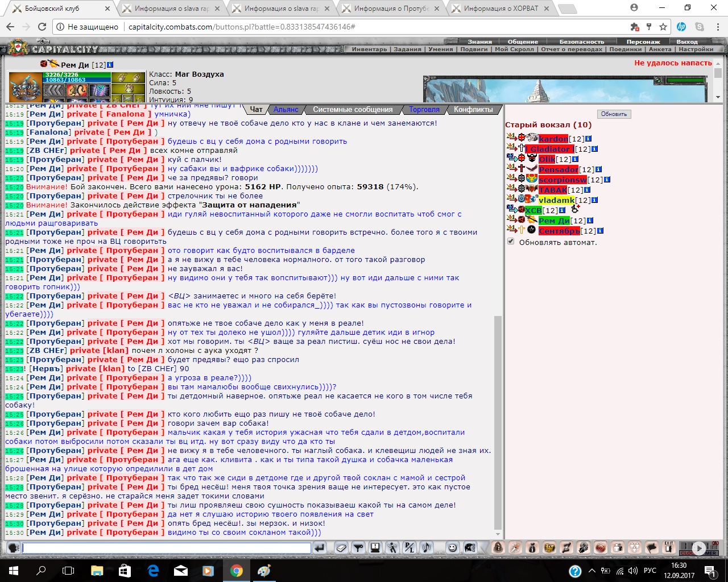
Task: Open Chrome from Windows taskbar
Action: (x=236, y=571)
